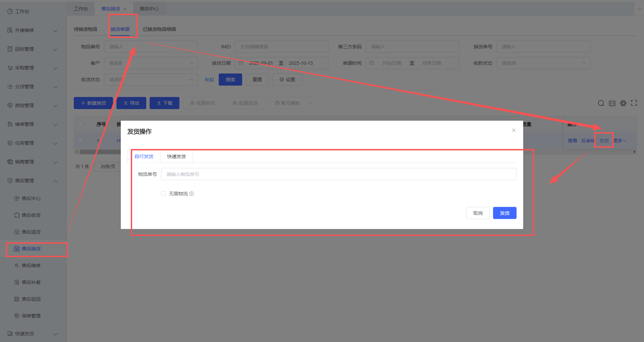
Task: Click the 物流单号 input field
Action: pos(338,174)
